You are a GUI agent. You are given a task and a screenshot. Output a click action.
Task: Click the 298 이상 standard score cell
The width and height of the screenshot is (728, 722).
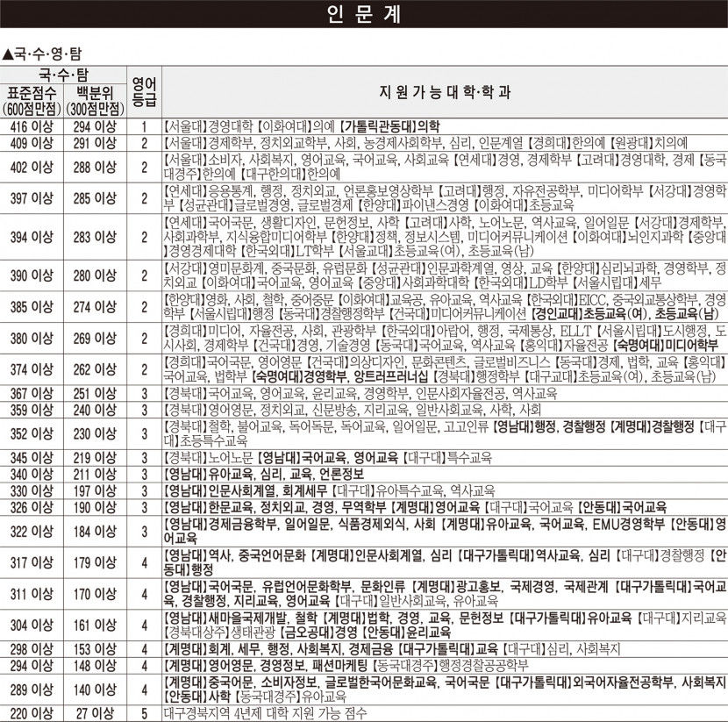[32, 649]
